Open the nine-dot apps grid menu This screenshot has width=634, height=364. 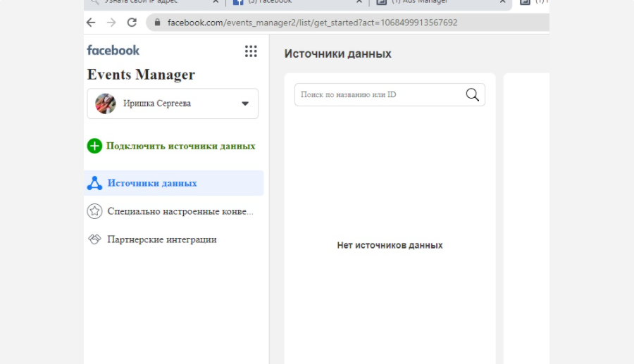coord(251,51)
